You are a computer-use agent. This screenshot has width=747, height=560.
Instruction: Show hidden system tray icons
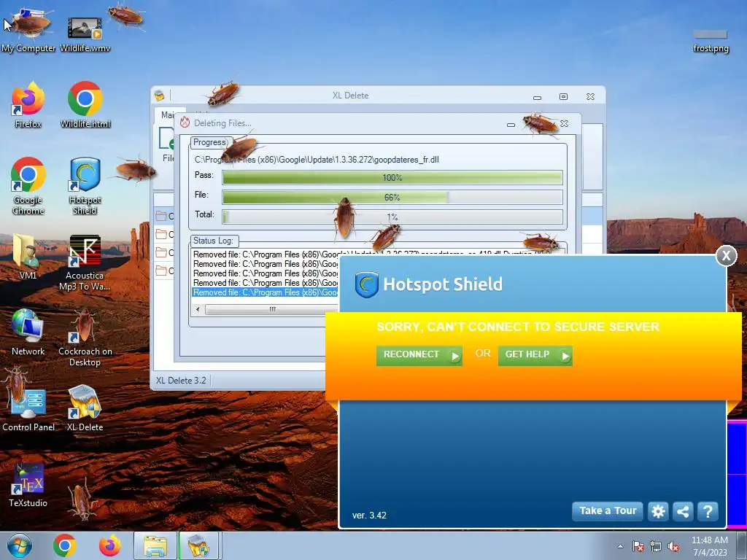[x=620, y=546]
